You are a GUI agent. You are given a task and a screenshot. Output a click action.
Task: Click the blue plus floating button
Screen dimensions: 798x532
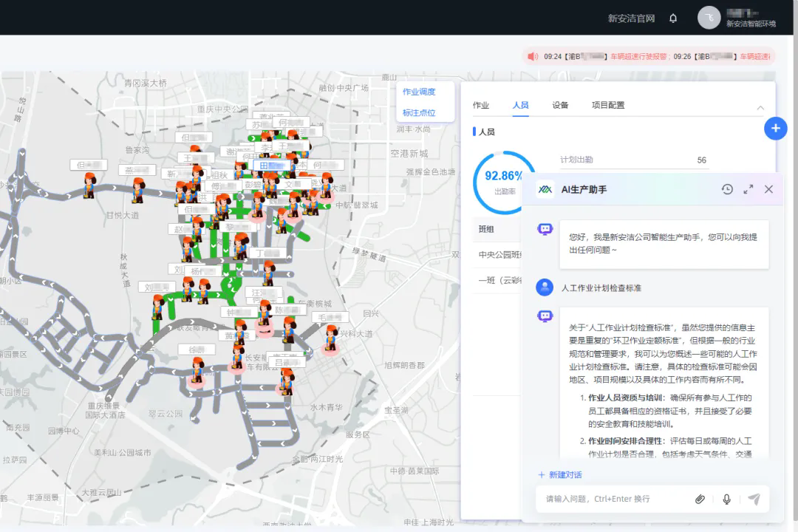[x=775, y=128]
